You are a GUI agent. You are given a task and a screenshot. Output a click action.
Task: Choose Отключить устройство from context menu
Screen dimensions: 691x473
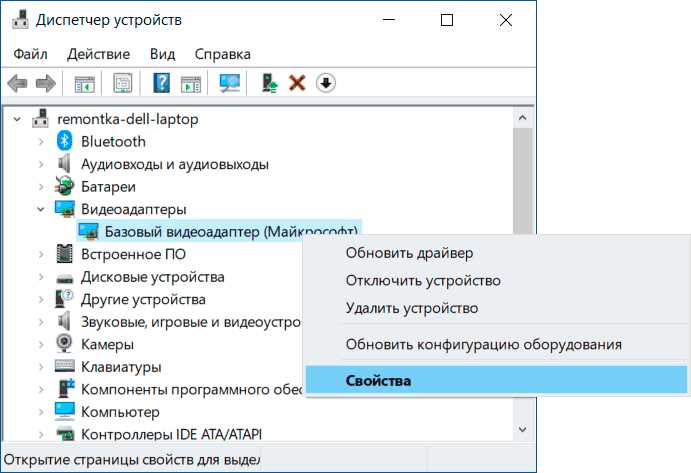pyautogui.click(x=423, y=280)
